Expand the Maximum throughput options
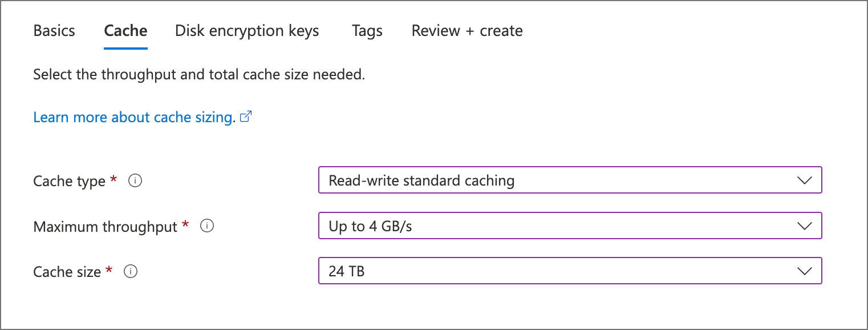The image size is (868, 330). (x=569, y=226)
